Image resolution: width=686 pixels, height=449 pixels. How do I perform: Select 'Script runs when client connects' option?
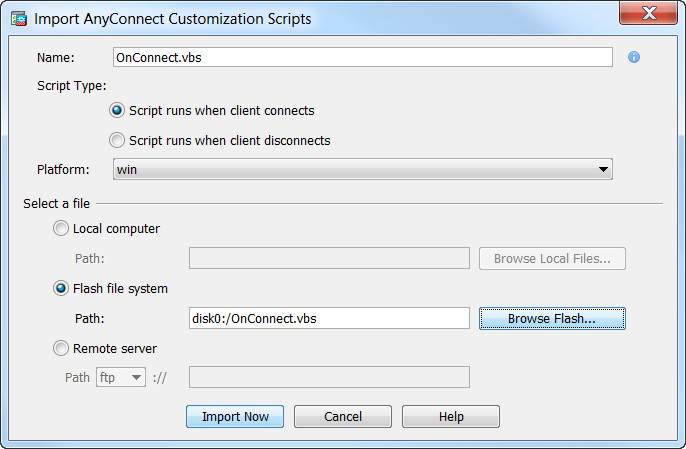click(117, 110)
